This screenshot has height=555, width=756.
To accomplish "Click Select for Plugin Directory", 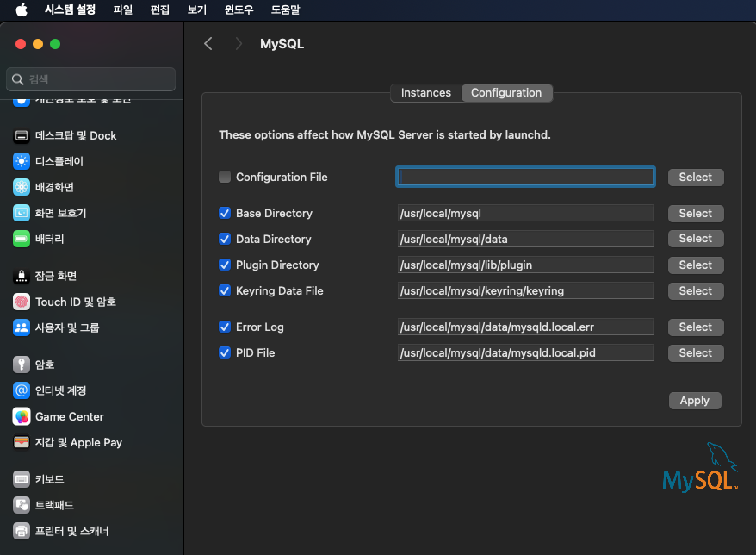I will (696, 265).
